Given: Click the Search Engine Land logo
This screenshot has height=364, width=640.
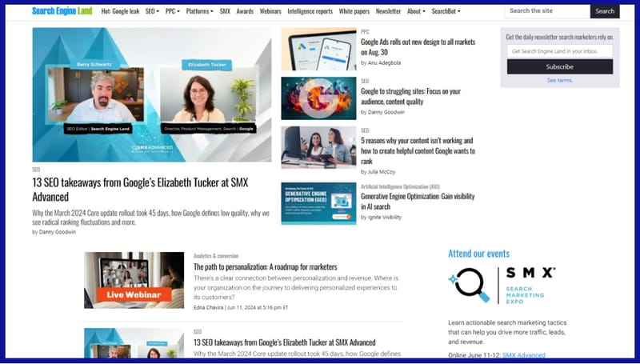Looking at the screenshot, I should click(x=63, y=11).
